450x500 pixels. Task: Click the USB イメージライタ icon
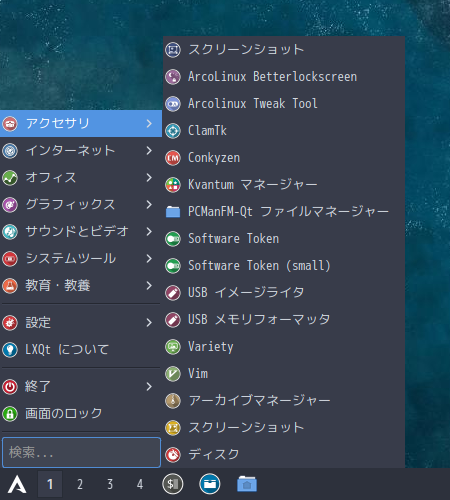click(173, 293)
